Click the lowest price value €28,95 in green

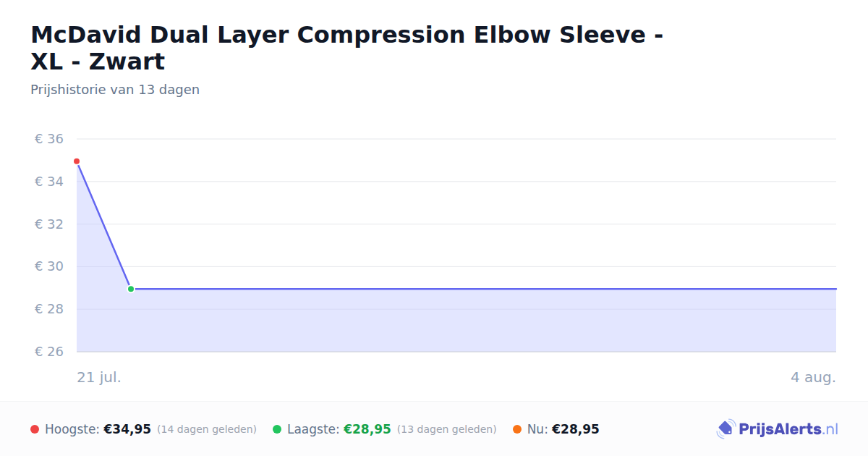367,429
